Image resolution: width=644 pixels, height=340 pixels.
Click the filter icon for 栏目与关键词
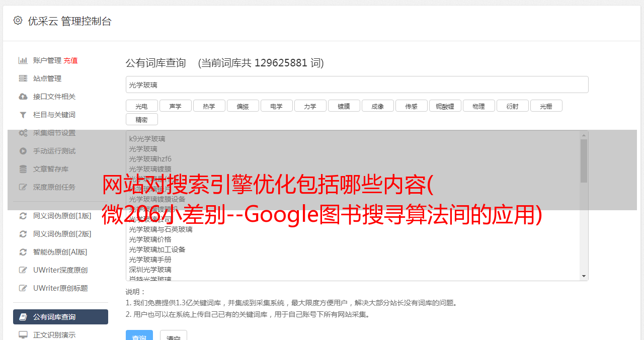[x=23, y=115]
